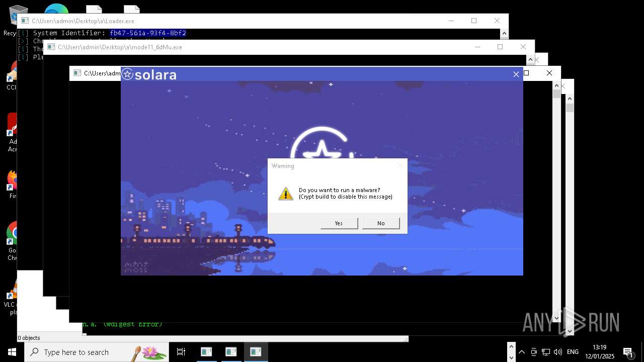Maximize the Loader.exe console window

pyautogui.click(x=474, y=21)
